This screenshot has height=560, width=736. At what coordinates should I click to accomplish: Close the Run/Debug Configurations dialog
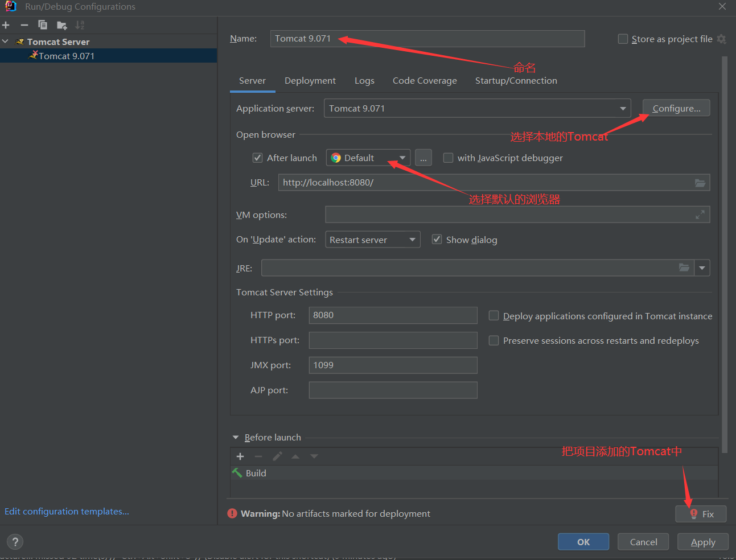[722, 6]
